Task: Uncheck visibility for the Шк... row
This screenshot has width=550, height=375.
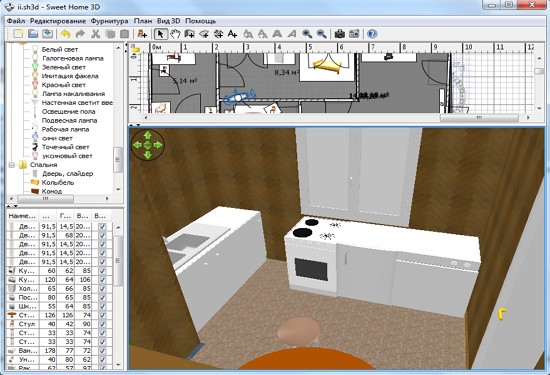Action: (102, 306)
